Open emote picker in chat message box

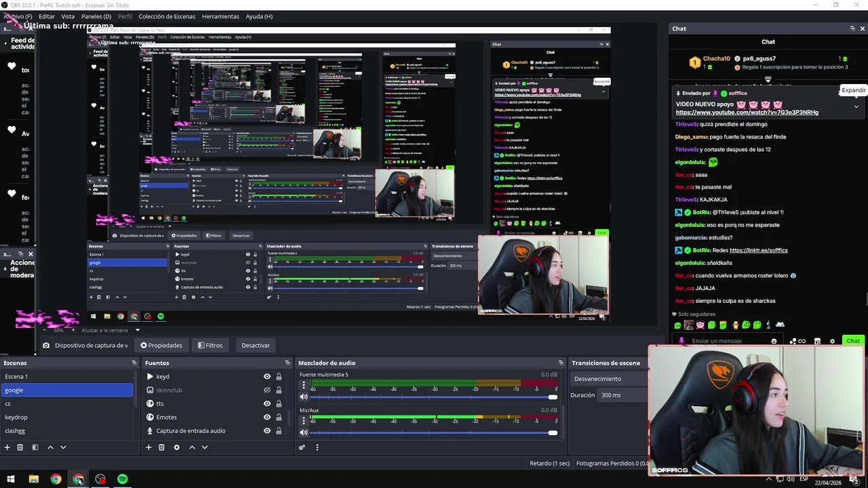pos(774,341)
